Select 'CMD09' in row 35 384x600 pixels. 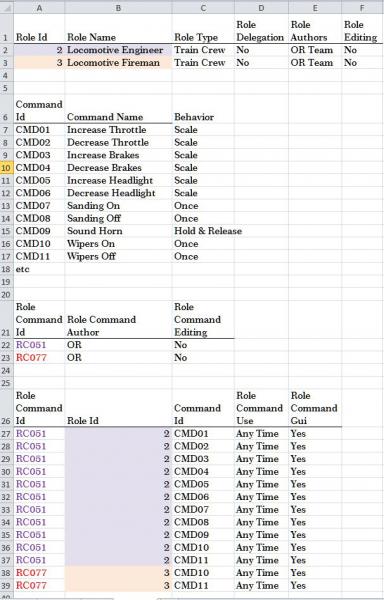click(x=203, y=535)
